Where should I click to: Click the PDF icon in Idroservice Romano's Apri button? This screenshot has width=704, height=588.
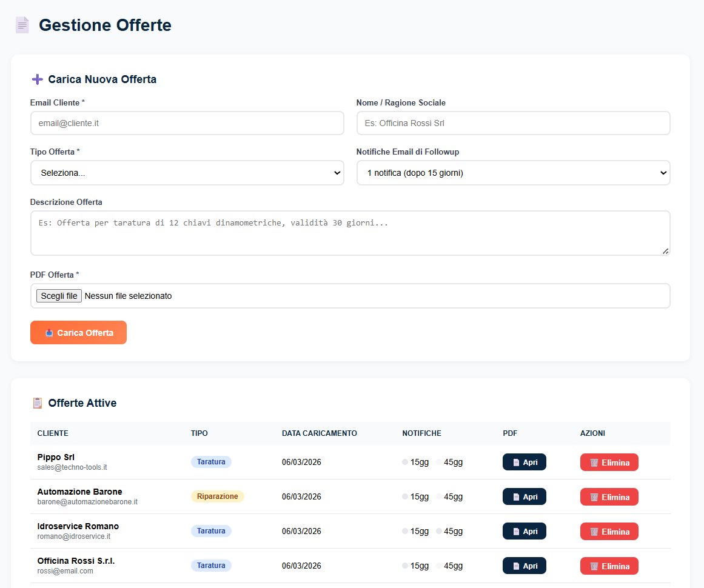tap(515, 531)
